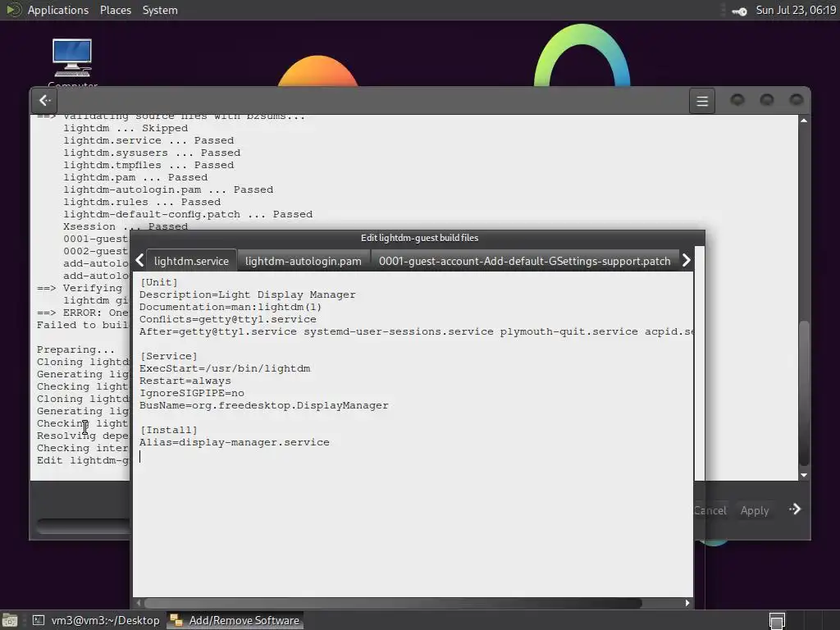Click the Edit lightdm-guest build files title
This screenshot has width=840, height=630.
click(x=419, y=238)
